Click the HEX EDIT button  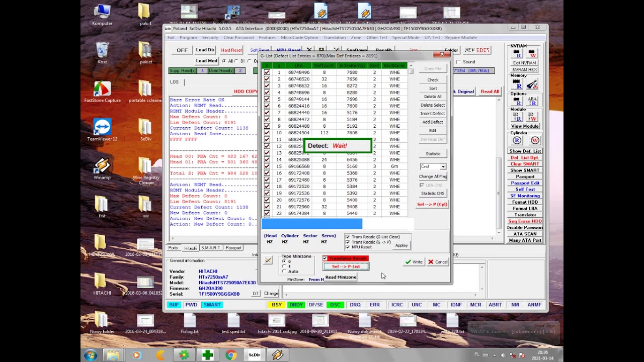[477, 50]
